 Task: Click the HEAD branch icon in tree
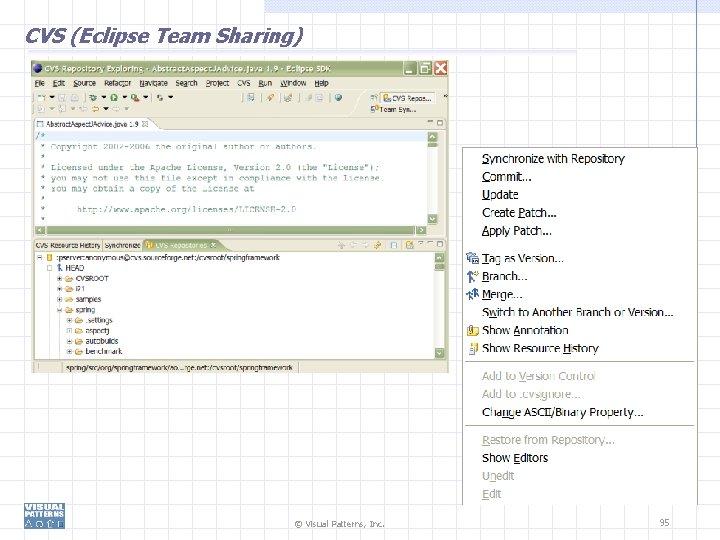[x=60, y=268]
